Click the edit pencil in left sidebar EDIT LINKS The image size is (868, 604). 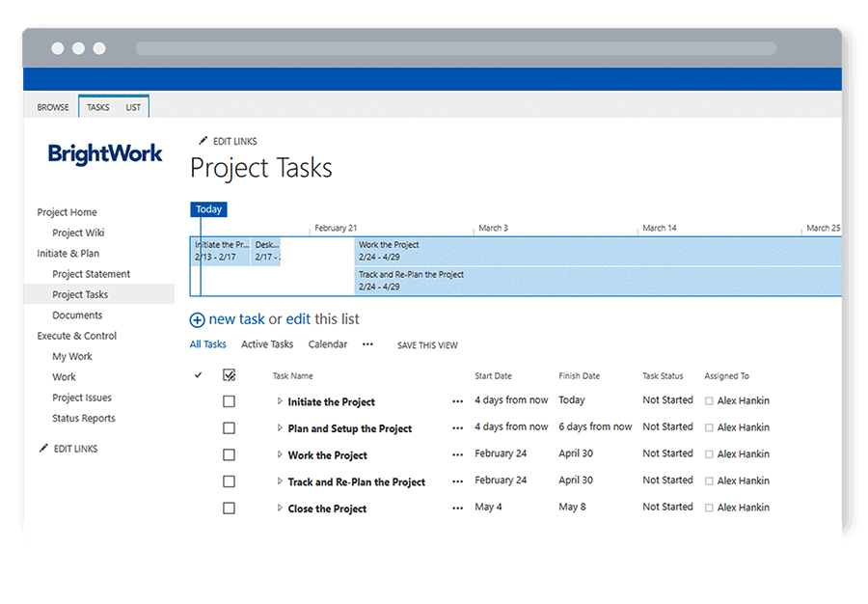(x=41, y=447)
